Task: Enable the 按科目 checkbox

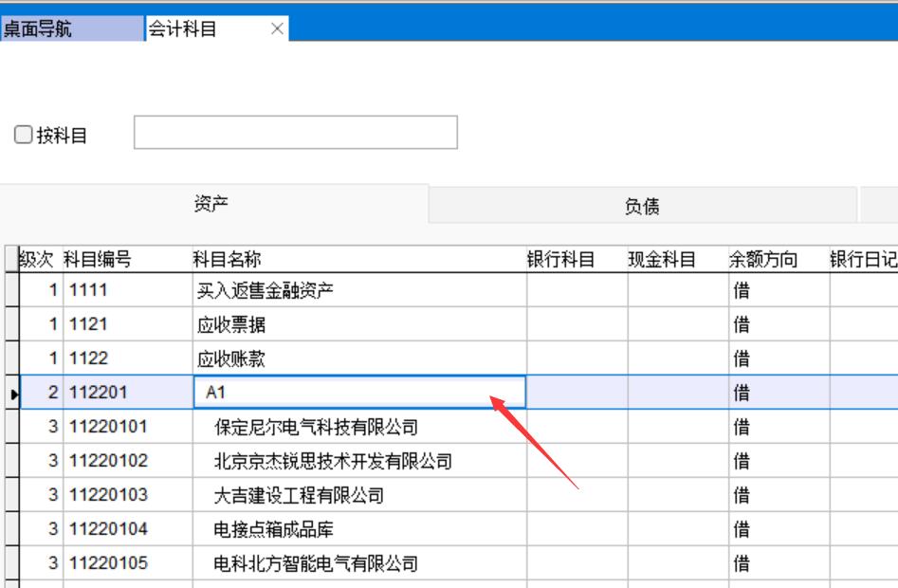Action: pyautogui.click(x=24, y=136)
